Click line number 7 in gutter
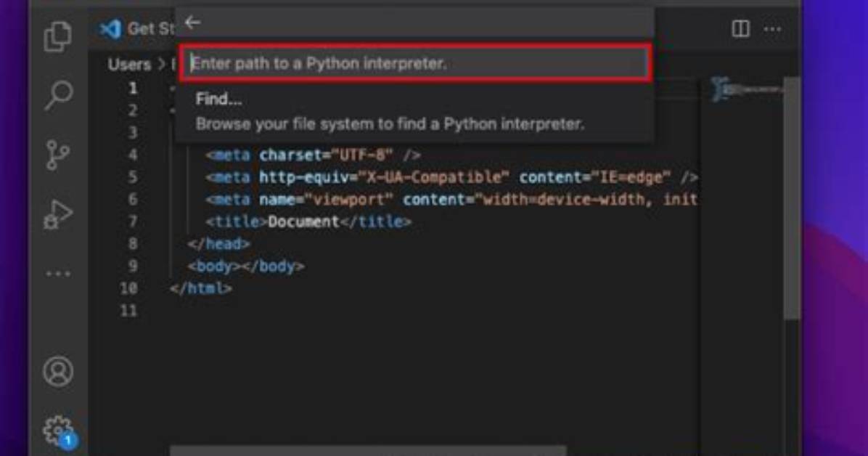 pos(133,221)
